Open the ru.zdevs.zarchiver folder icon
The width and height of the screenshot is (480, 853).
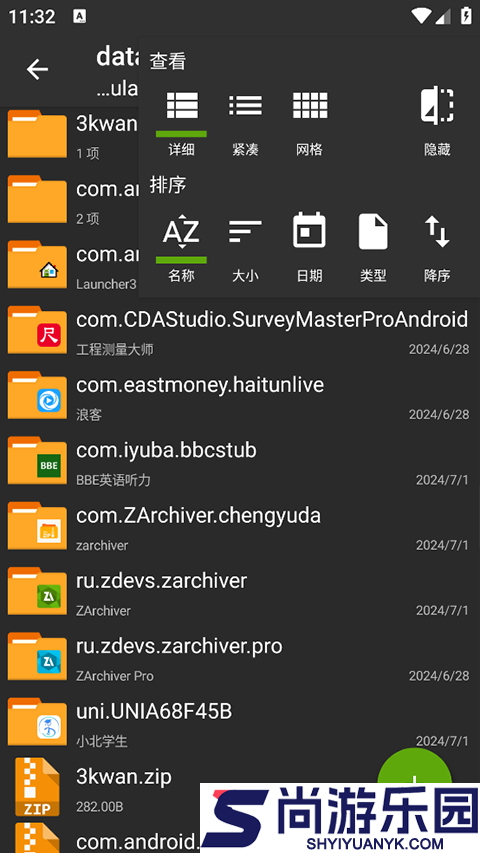tap(37, 591)
